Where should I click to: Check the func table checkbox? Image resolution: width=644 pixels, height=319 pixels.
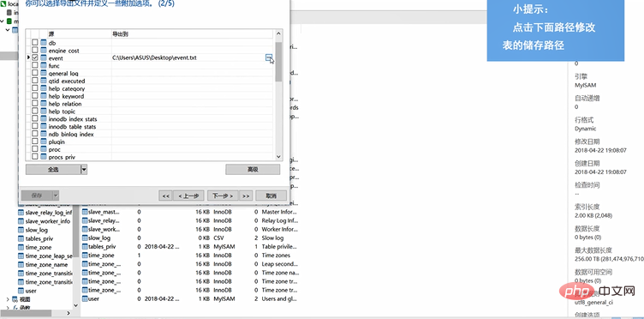(x=35, y=66)
